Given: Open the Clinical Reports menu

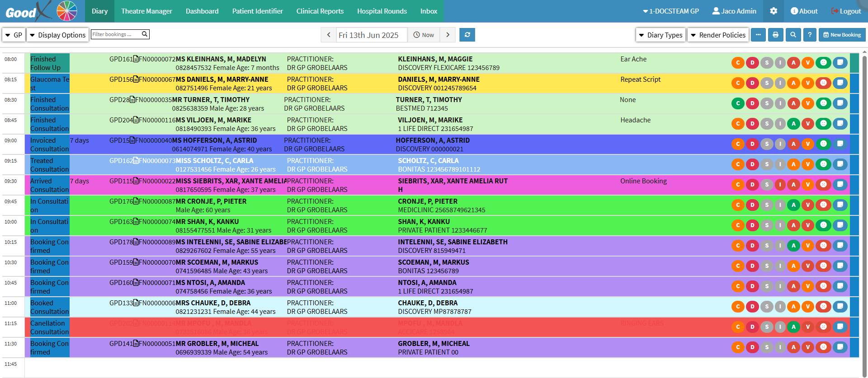Looking at the screenshot, I should coord(320,11).
